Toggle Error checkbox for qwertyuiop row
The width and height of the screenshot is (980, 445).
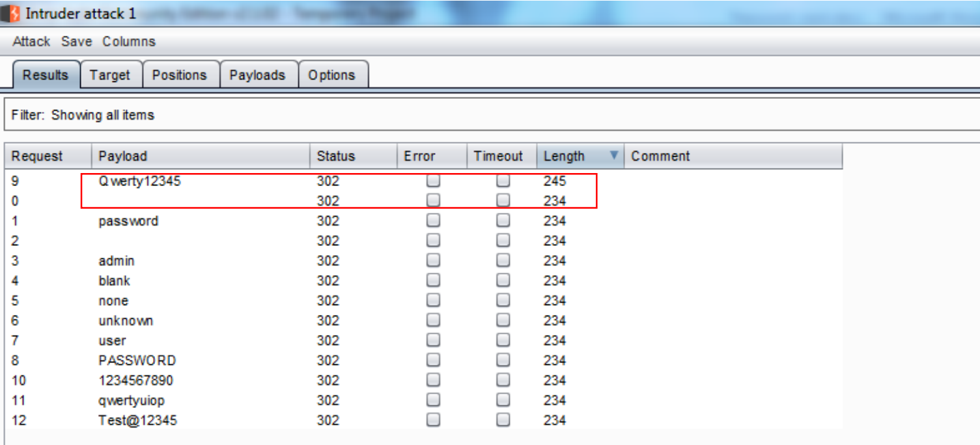(433, 400)
